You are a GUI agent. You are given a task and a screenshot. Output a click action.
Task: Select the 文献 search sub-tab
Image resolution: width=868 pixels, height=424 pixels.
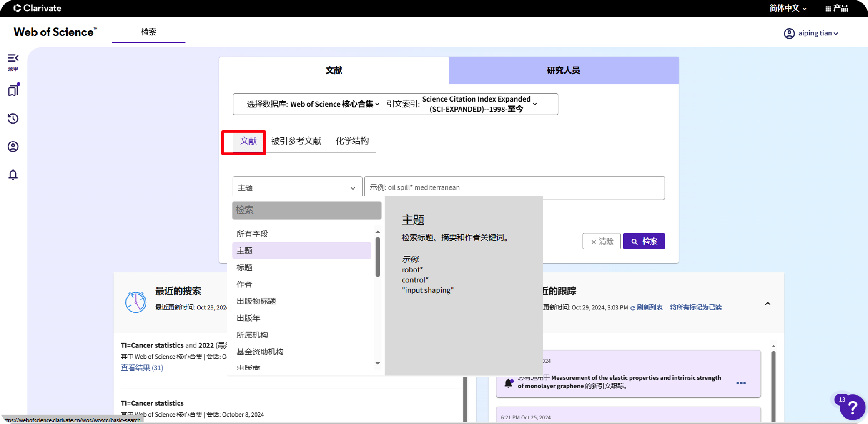[248, 141]
